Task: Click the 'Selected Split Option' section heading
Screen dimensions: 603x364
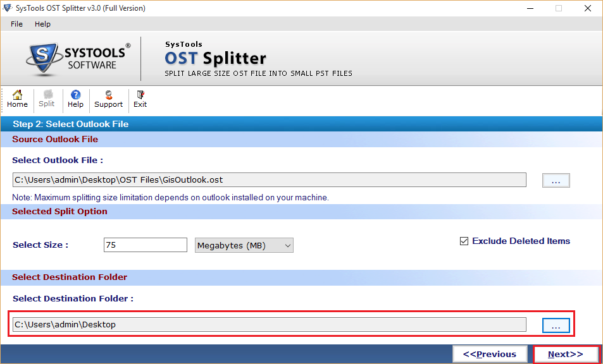Action: tap(59, 212)
